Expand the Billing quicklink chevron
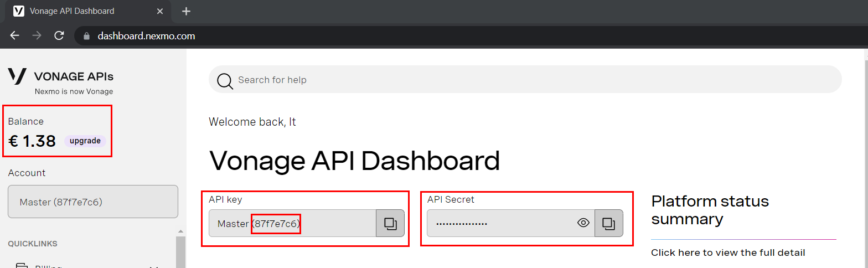Screen dimensions: 868x268 tap(154, 266)
